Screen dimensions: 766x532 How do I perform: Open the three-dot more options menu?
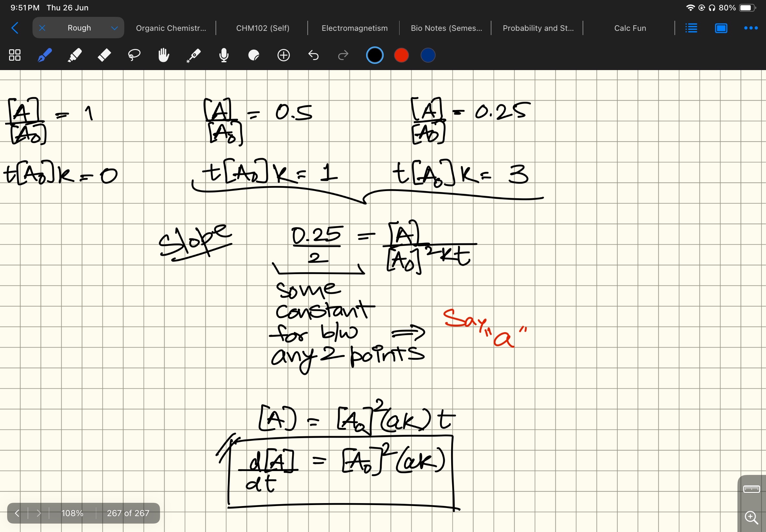coord(751,28)
